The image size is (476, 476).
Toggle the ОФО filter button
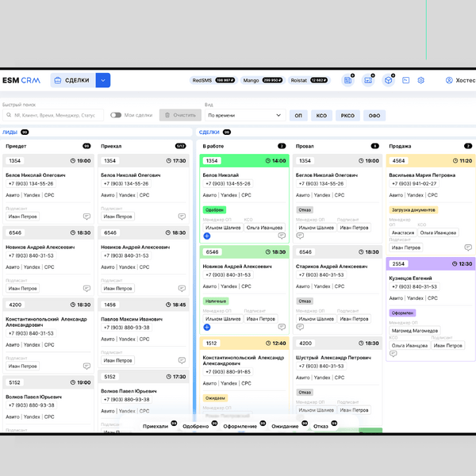pyautogui.click(x=374, y=116)
